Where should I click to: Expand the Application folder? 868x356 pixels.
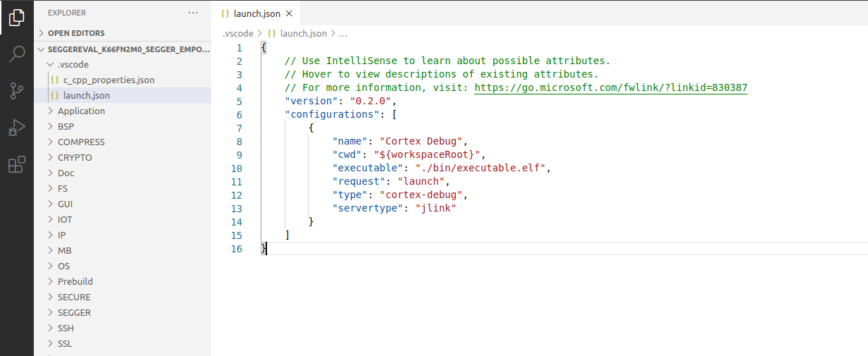[x=81, y=111]
